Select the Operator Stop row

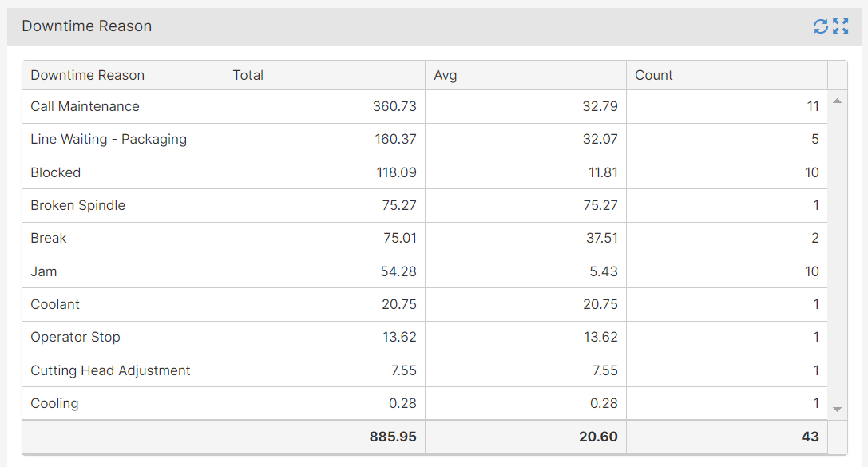tap(76, 337)
